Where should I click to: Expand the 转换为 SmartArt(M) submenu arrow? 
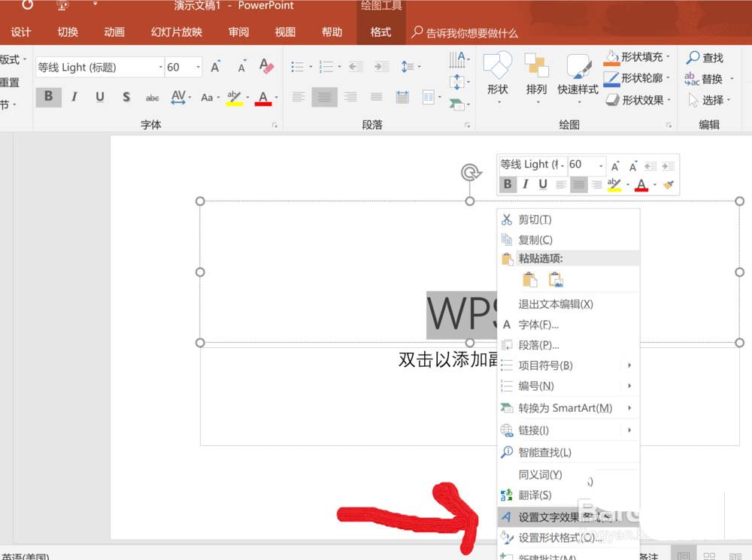[x=629, y=408]
